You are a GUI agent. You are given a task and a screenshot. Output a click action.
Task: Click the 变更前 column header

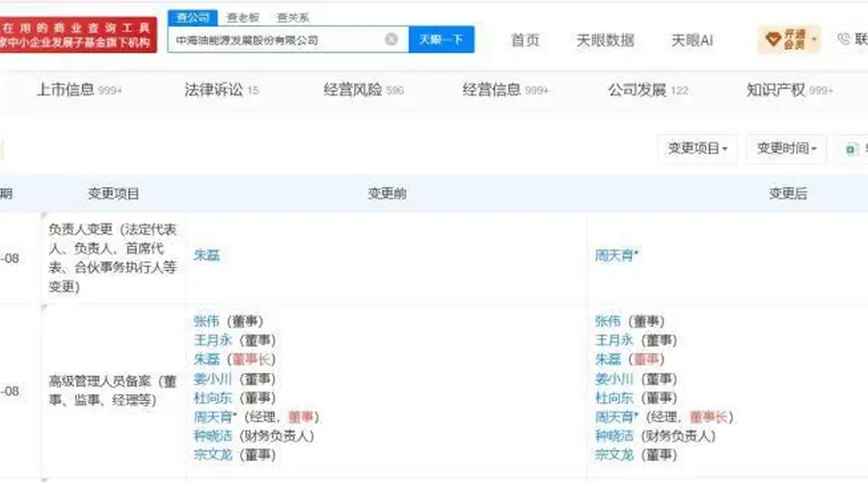tap(387, 194)
